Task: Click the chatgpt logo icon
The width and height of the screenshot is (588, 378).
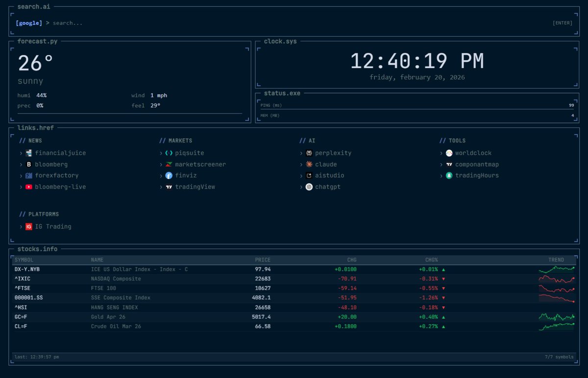Action: 309,187
